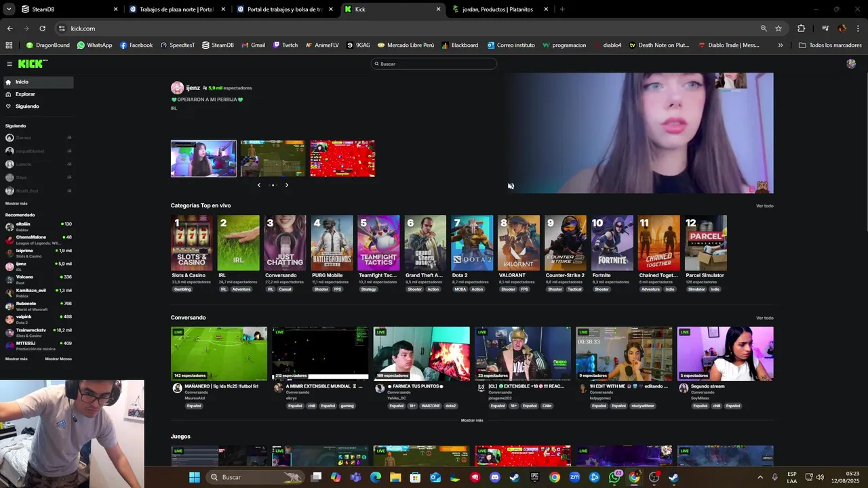This screenshot has width=868, height=488.
Task: Switch to Trabajos de plaza norte tab
Action: pos(176,9)
